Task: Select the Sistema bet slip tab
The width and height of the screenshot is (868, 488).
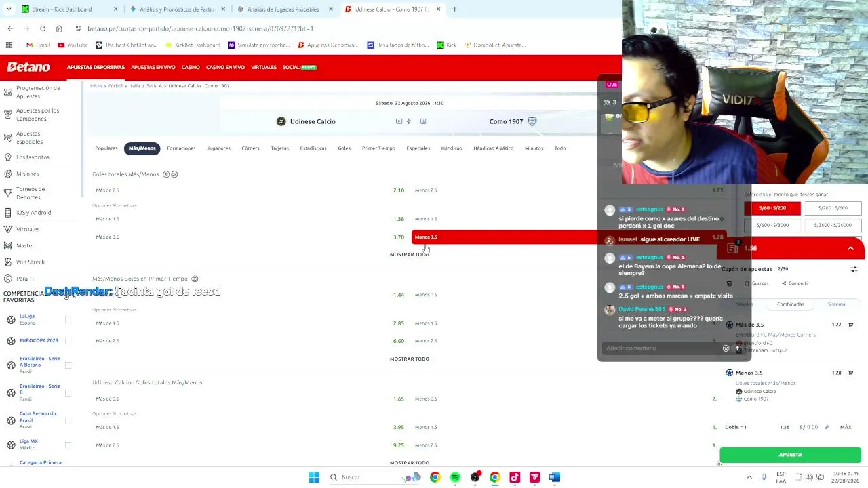Action: coord(836,304)
